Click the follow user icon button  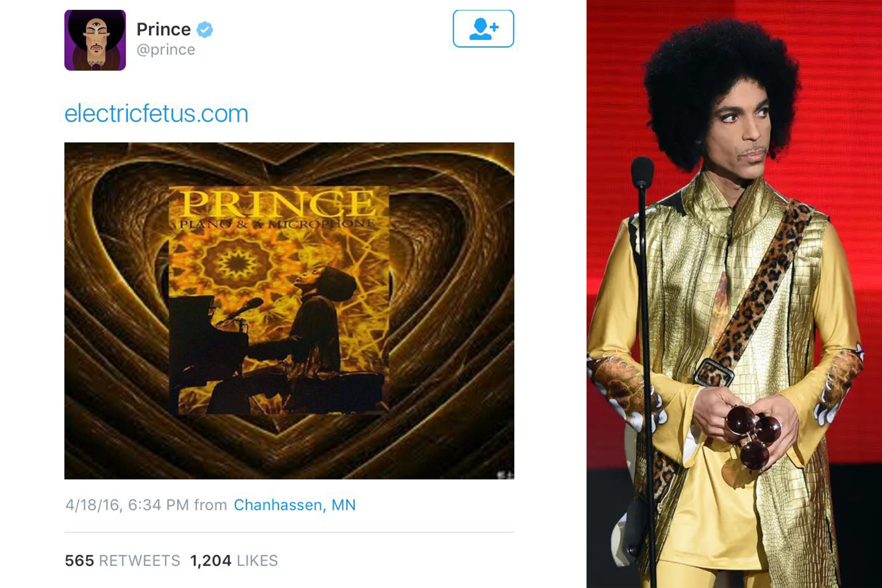click(x=483, y=29)
